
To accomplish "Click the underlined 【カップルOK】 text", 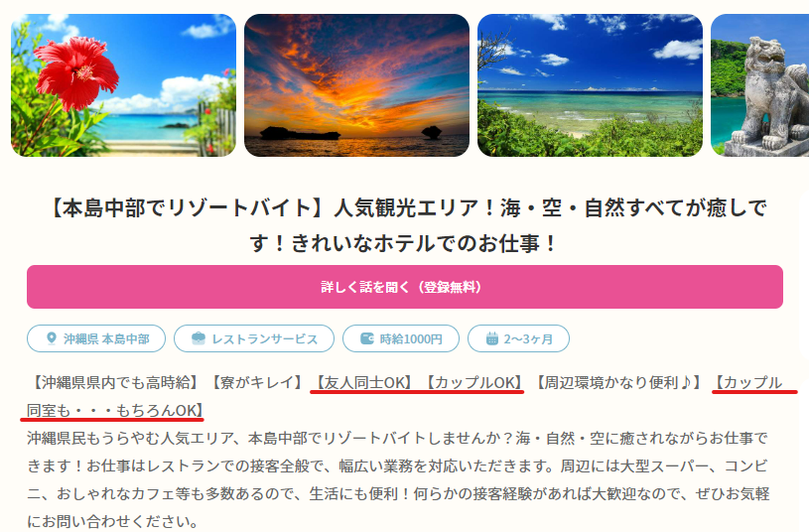I will [473, 382].
